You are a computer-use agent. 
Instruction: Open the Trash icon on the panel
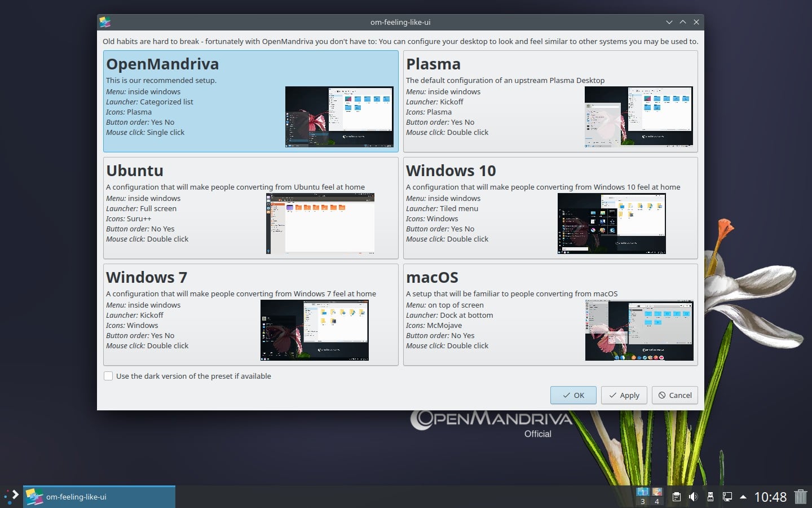point(801,498)
